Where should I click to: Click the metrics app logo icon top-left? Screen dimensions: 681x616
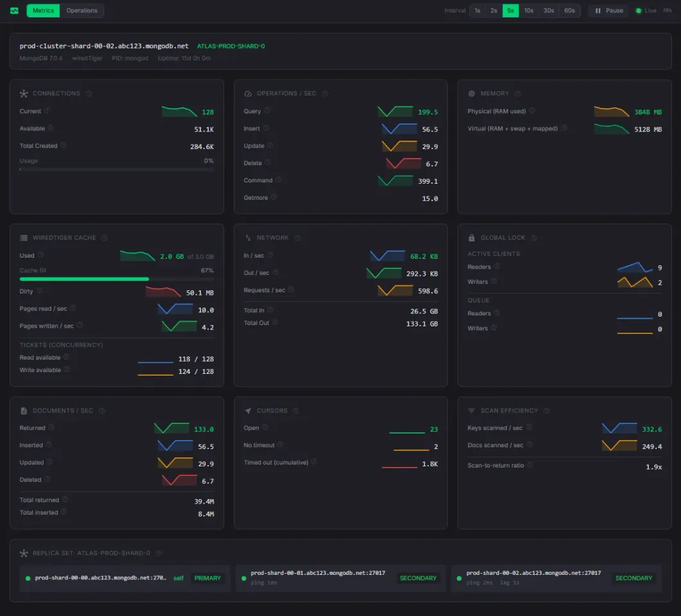point(13,10)
